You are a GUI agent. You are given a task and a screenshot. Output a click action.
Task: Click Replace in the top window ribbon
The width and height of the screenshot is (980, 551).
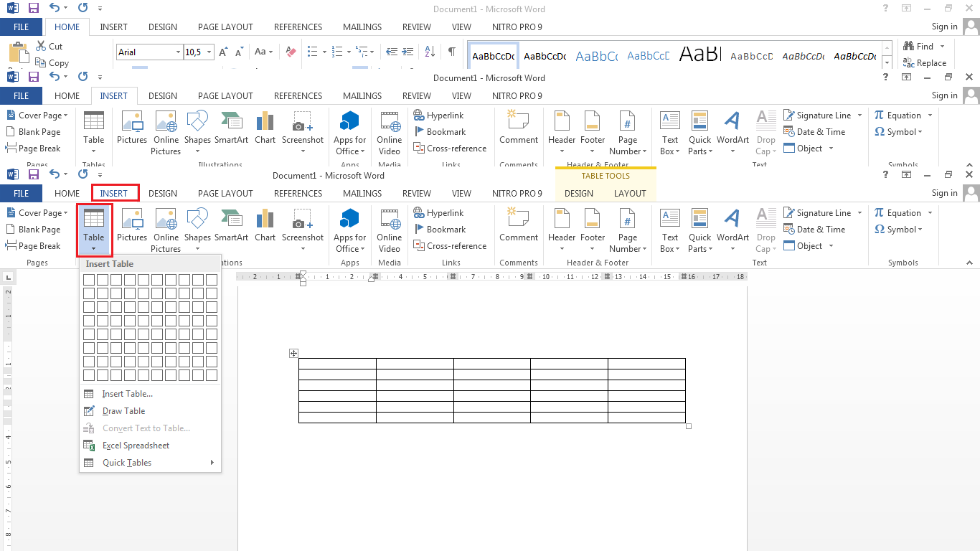925,63
